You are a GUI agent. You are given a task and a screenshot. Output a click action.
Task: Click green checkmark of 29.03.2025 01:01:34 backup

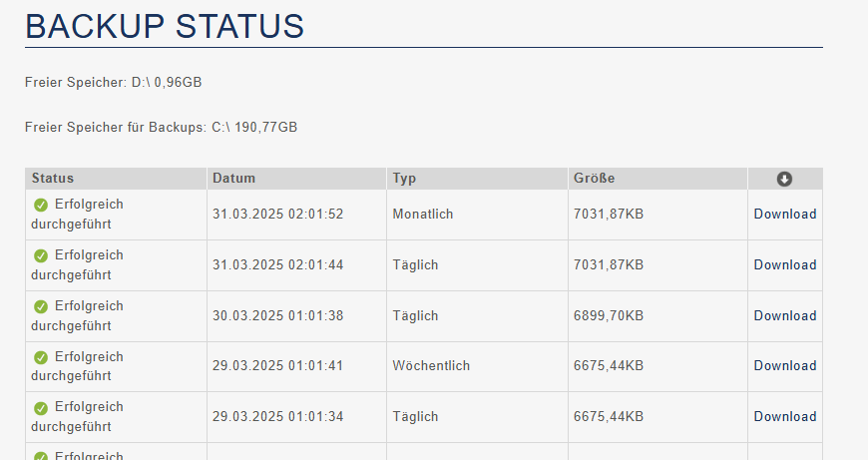(x=41, y=408)
